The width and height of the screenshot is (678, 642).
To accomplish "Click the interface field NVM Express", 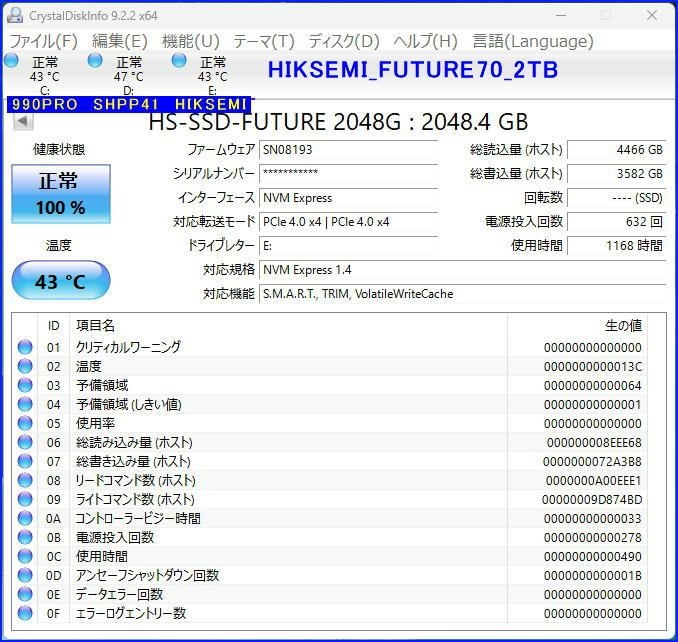I will pyautogui.click(x=349, y=198).
